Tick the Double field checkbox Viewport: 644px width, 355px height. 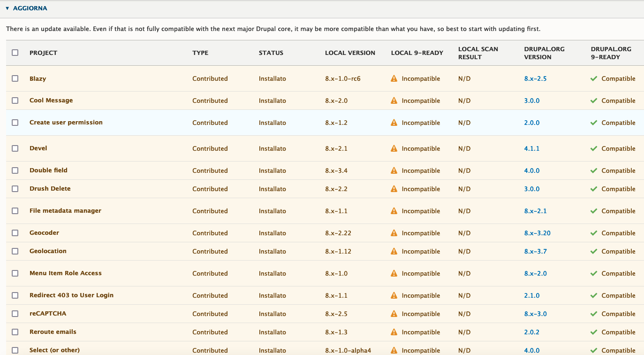pyautogui.click(x=15, y=170)
